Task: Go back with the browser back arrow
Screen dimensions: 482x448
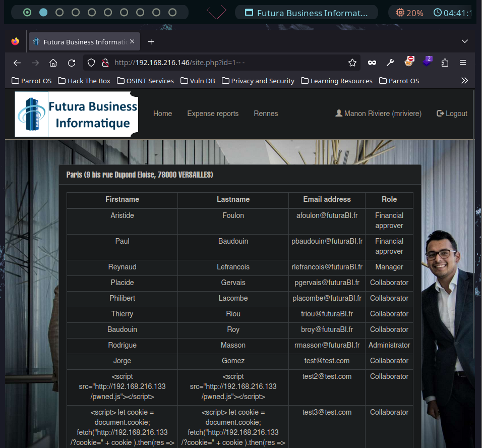Action: click(17, 63)
